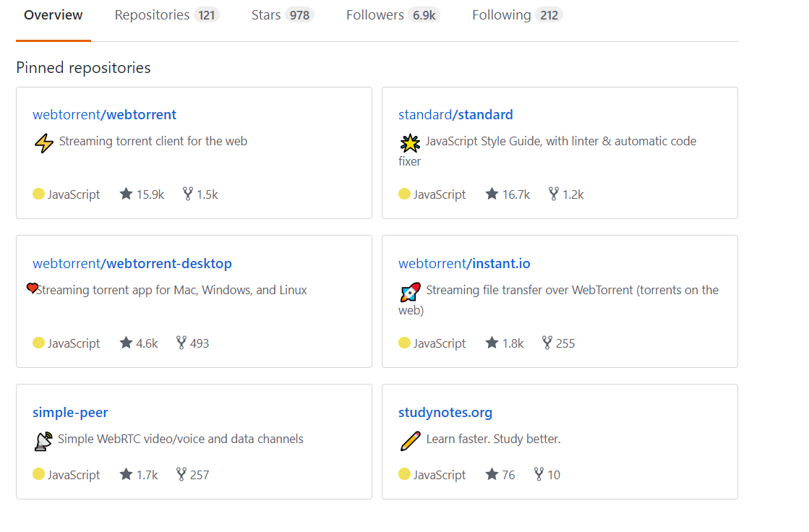Click the 212 counter badge beside Following
The image size is (809, 532).
(549, 15)
